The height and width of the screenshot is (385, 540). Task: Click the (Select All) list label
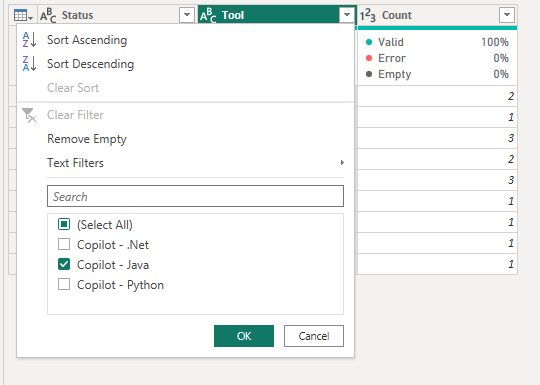pos(105,225)
